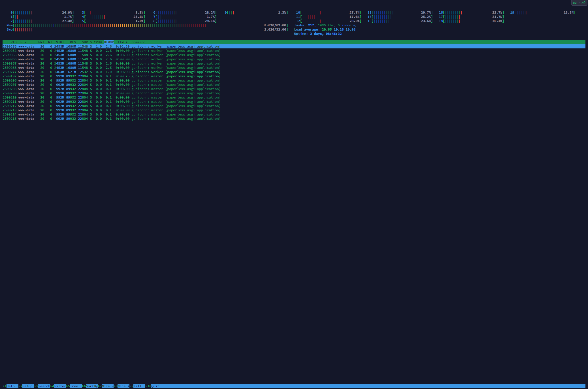
Task: Kill the selected process via F9Kill
Action: click(x=138, y=386)
